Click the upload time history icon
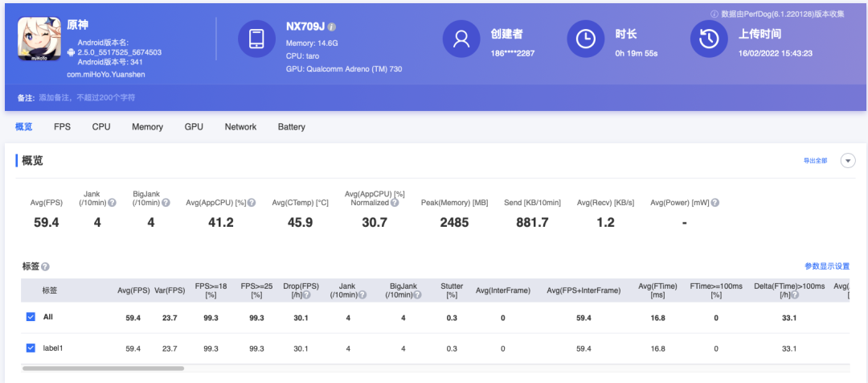The width and height of the screenshot is (868, 383). pyautogui.click(x=710, y=39)
